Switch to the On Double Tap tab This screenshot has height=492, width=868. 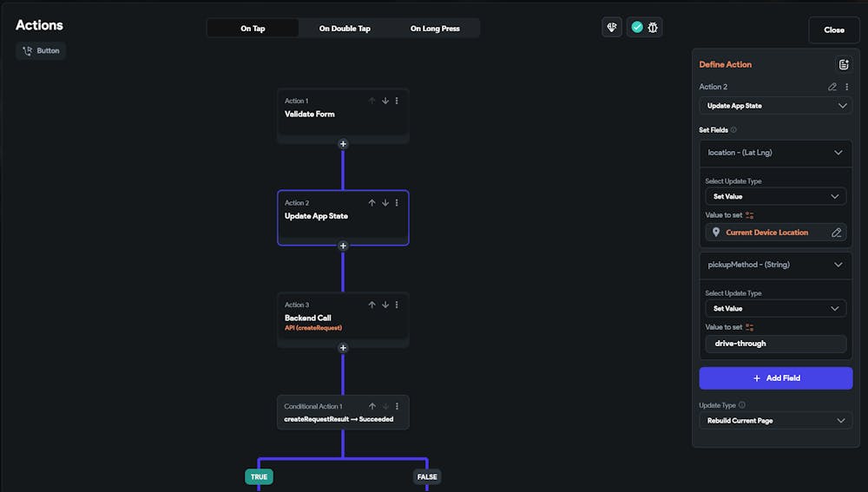[x=345, y=29]
